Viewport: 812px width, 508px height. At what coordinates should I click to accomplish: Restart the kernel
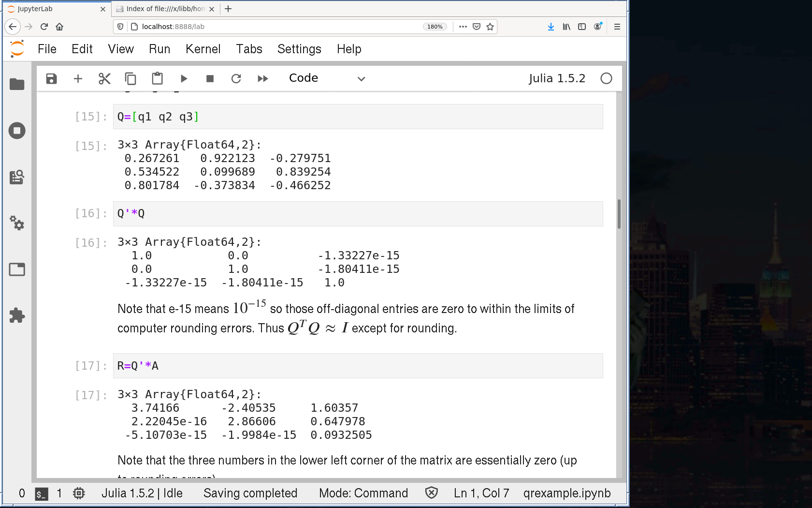pyautogui.click(x=236, y=78)
